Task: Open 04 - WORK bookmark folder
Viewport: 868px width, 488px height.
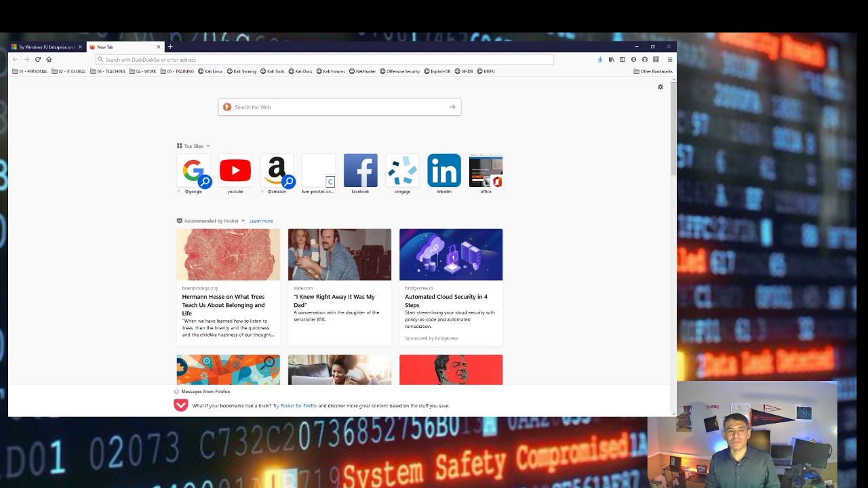Action: click(142, 71)
